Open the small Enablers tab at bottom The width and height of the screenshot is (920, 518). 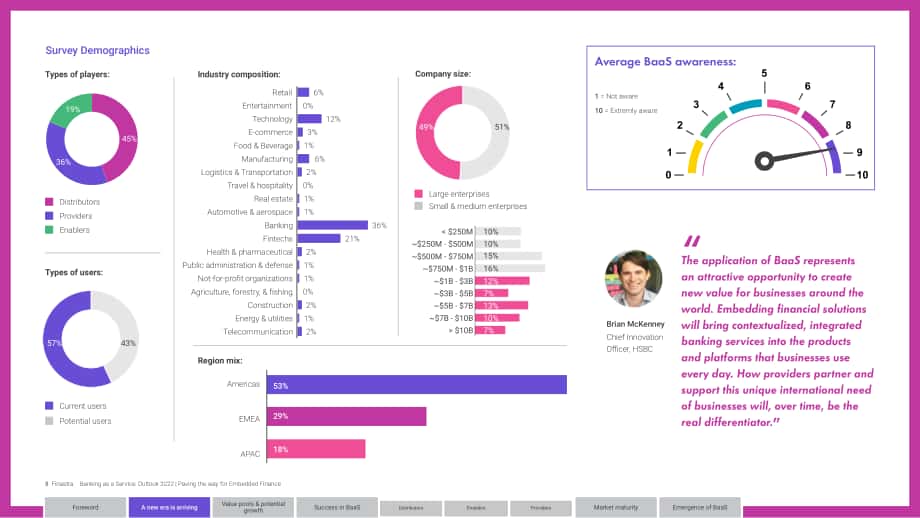tap(476, 508)
